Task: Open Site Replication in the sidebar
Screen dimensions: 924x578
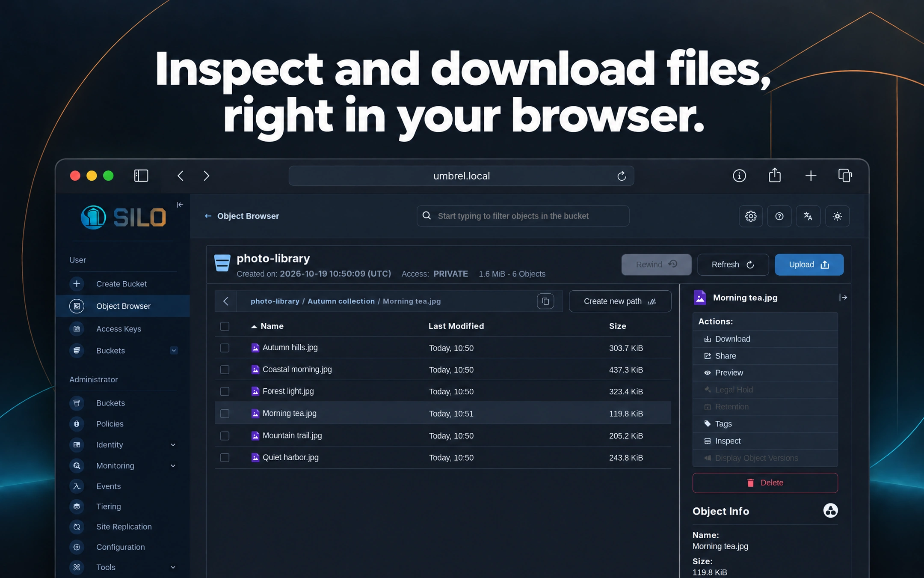Action: point(122,527)
